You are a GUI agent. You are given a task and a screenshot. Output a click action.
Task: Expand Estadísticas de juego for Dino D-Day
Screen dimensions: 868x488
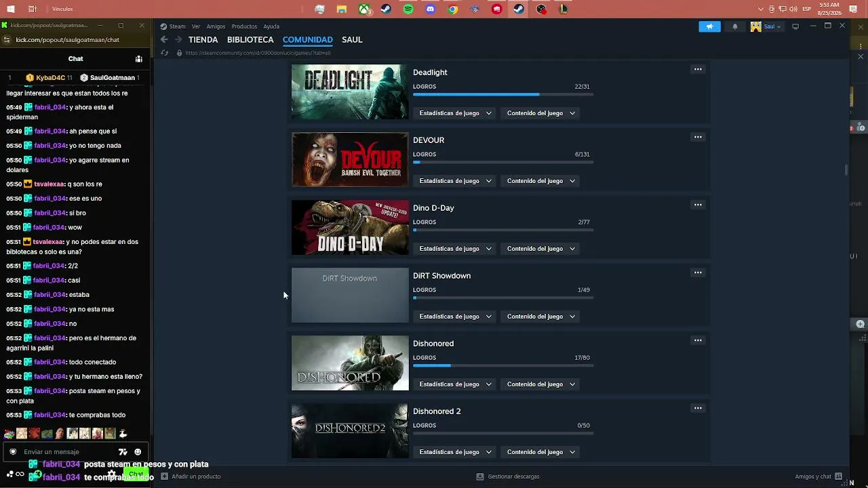(455, 249)
